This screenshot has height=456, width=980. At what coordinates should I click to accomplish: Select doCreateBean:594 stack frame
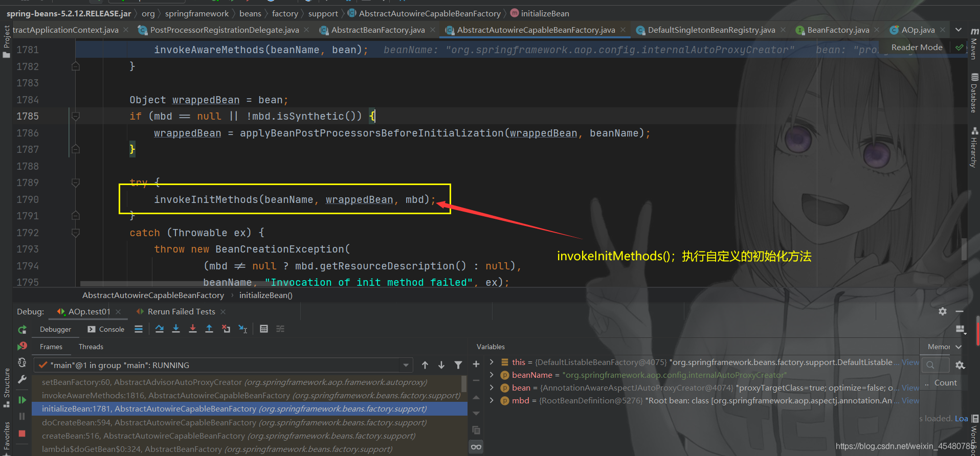(x=250, y=422)
